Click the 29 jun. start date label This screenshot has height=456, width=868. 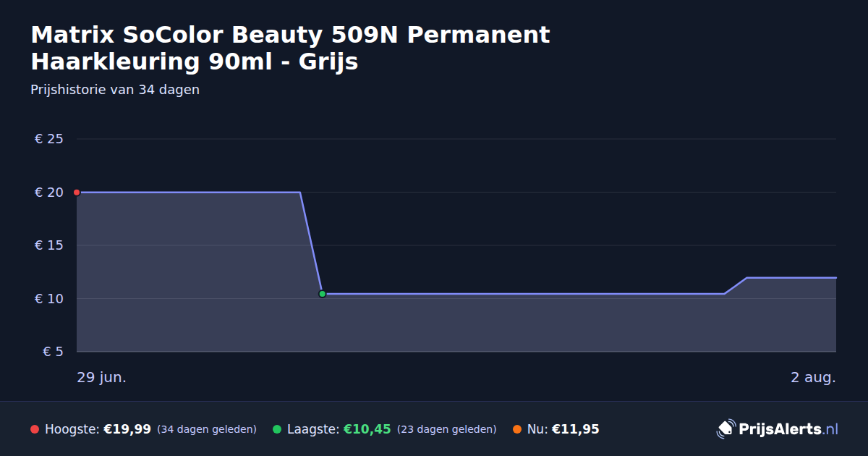point(102,377)
